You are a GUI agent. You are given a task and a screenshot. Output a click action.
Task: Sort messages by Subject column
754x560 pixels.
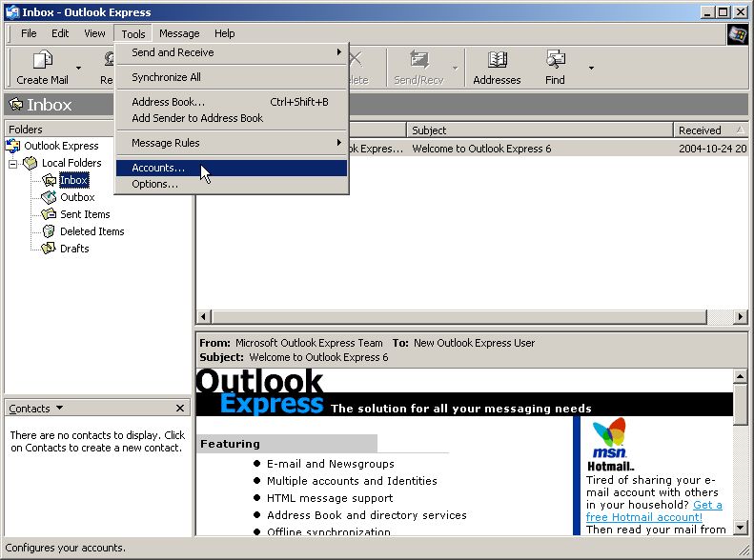[540, 130]
